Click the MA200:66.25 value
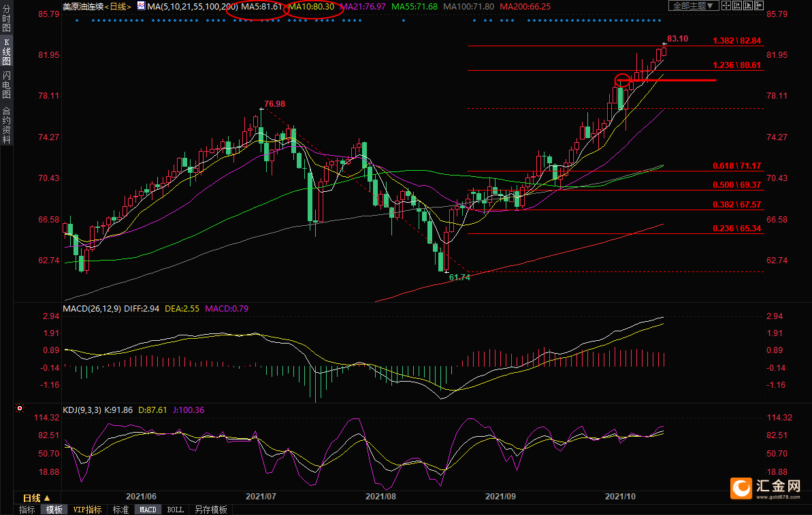This screenshot has width=812, height=515. (x=525, y=7)
